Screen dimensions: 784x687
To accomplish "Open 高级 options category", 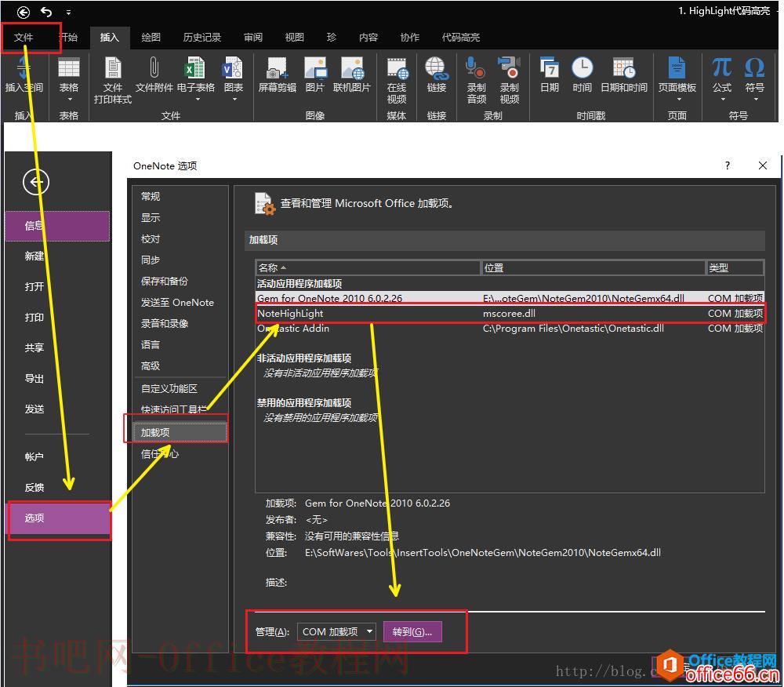I will coord(151,366).
